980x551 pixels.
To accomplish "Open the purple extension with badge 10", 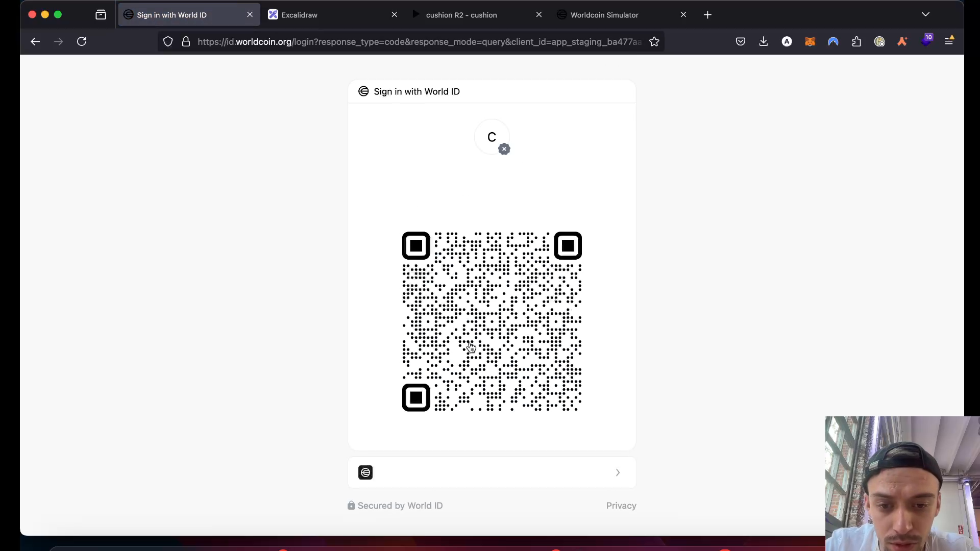I will tap(926, 40).
